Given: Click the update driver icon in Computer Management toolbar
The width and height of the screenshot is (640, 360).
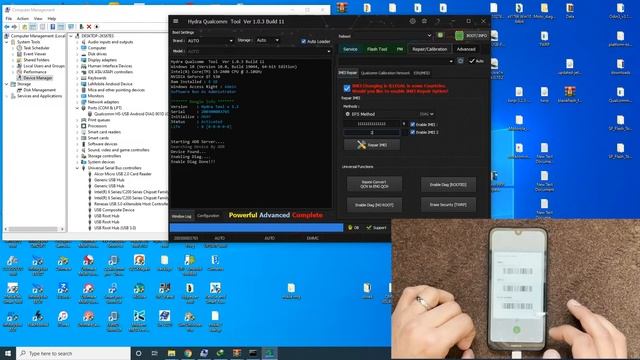Looking at the screenshot, I should (81, 27).
